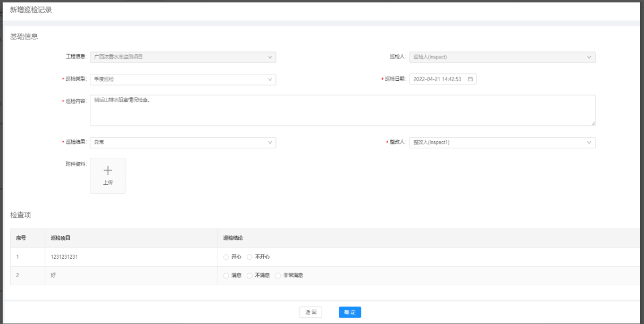Click the 巡检日期 date input field
Viewport: 644px width, 324px height.
point(437,79)
